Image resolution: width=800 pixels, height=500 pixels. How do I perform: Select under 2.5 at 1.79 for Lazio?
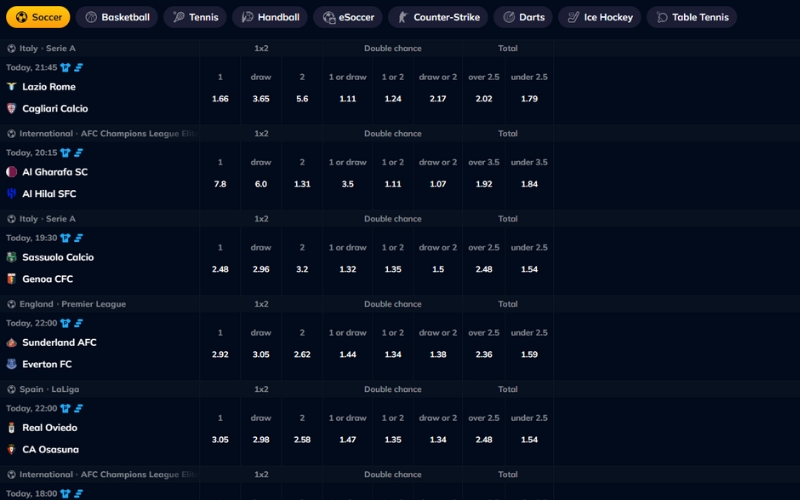529,98
